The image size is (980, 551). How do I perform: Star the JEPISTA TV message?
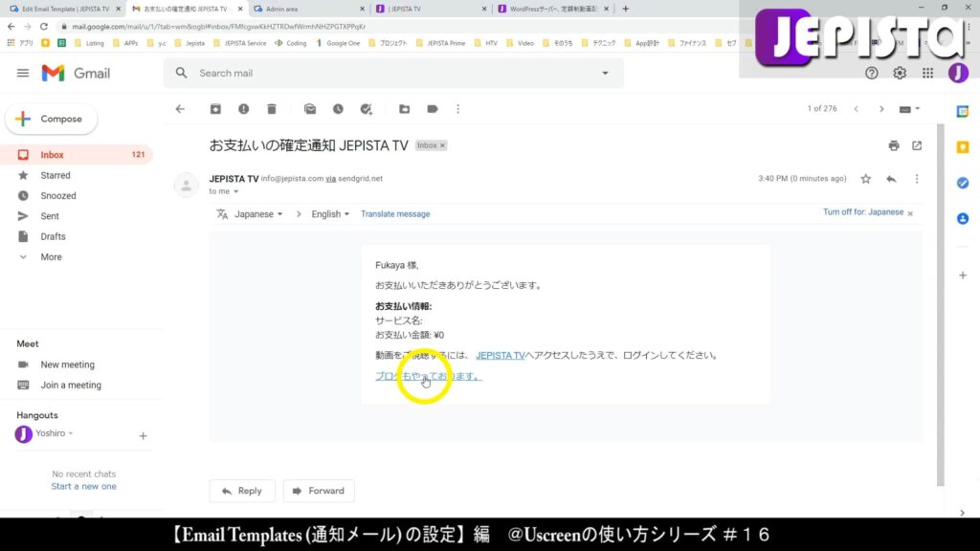coord(865,179)
